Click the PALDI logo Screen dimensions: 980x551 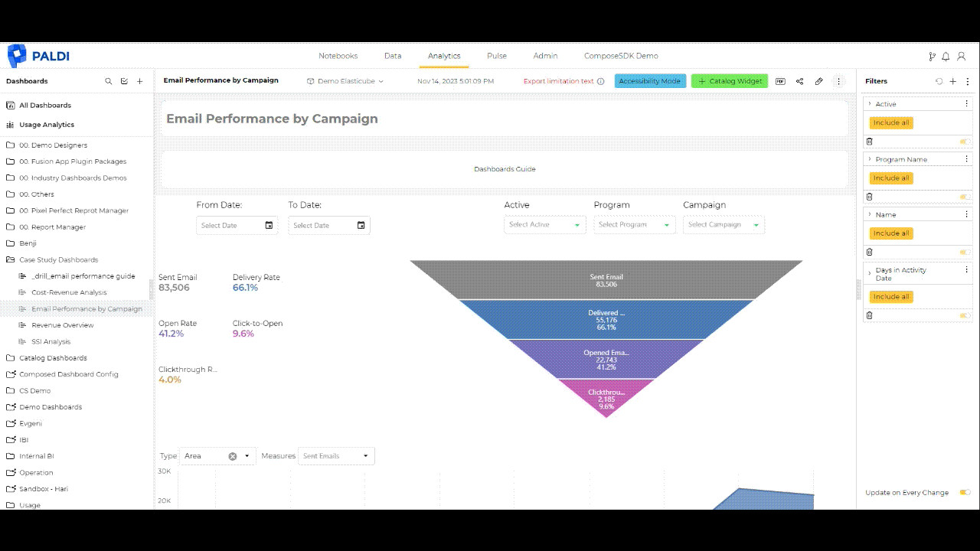point(38,56)
